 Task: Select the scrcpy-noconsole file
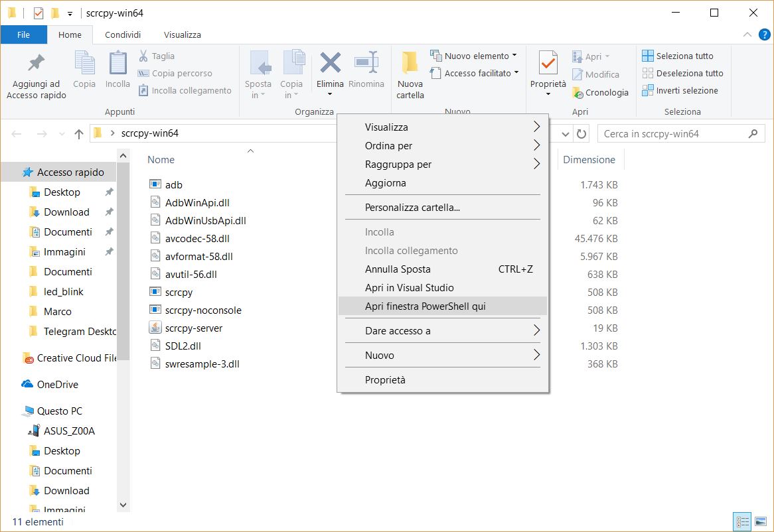[x=195, y=310]
